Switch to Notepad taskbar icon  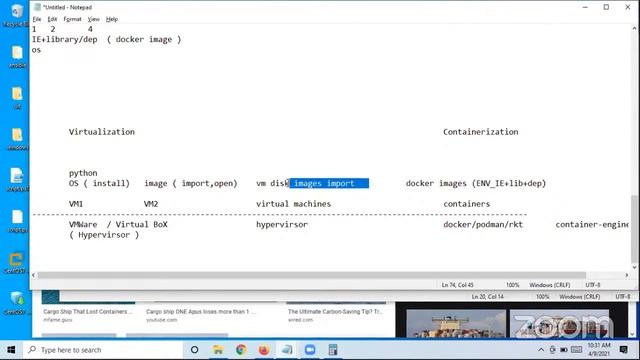pos(287,350)
